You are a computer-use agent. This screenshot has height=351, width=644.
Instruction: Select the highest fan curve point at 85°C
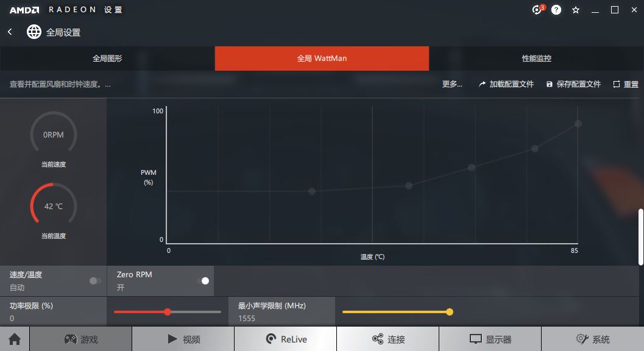(578, 124)
